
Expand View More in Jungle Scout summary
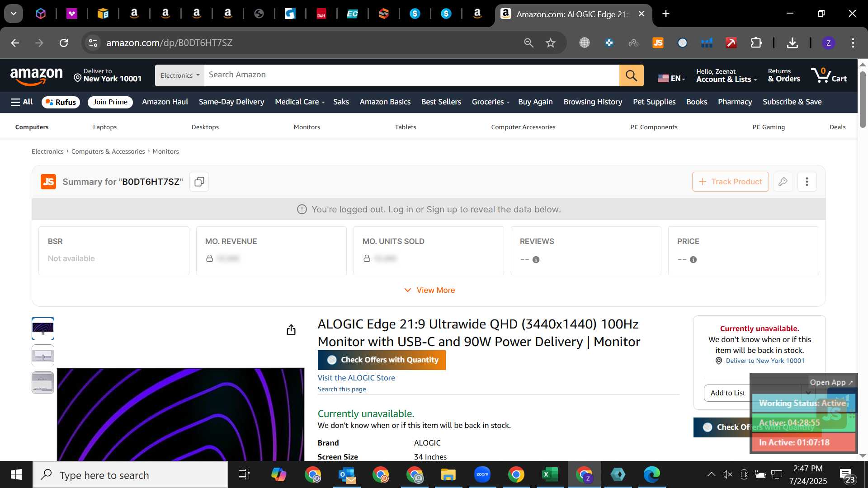[429, 290]
